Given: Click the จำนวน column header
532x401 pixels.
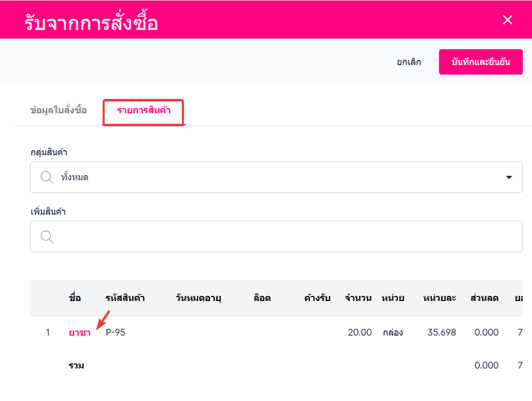Looking at the screenshot, I should [x=359, y=298].
